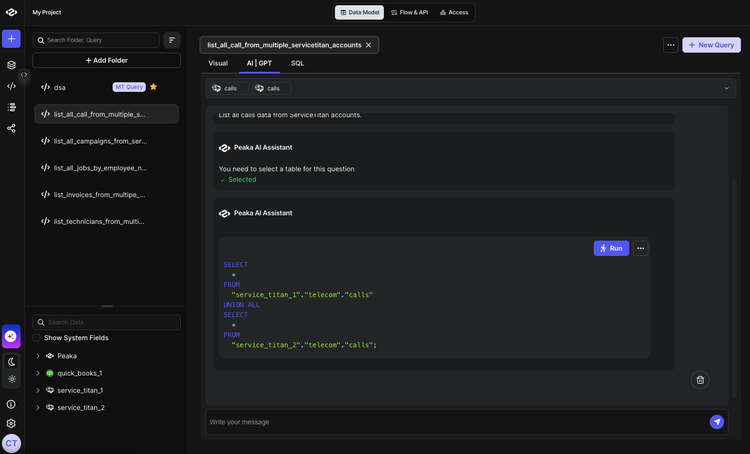Image resolution: width=750 pixels, height=454 pixels.
Task: Switch to dark mode via moon icon
Action: [x=11, y=361]
